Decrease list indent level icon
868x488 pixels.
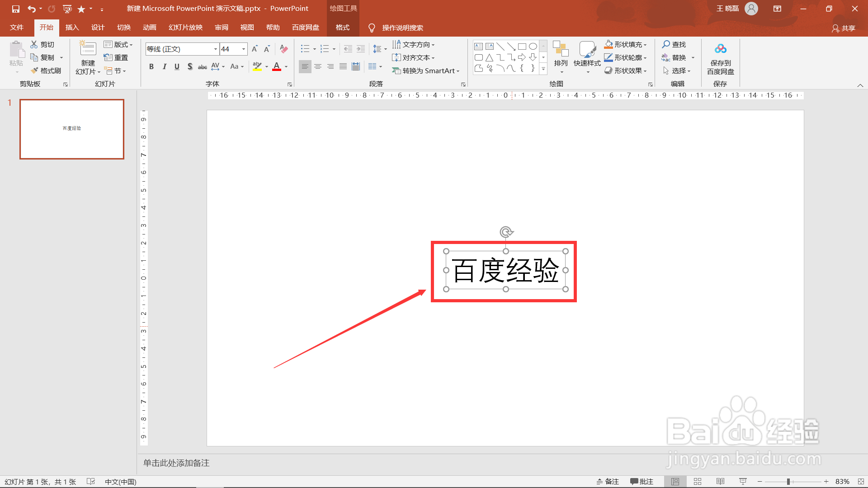[348, 49]
